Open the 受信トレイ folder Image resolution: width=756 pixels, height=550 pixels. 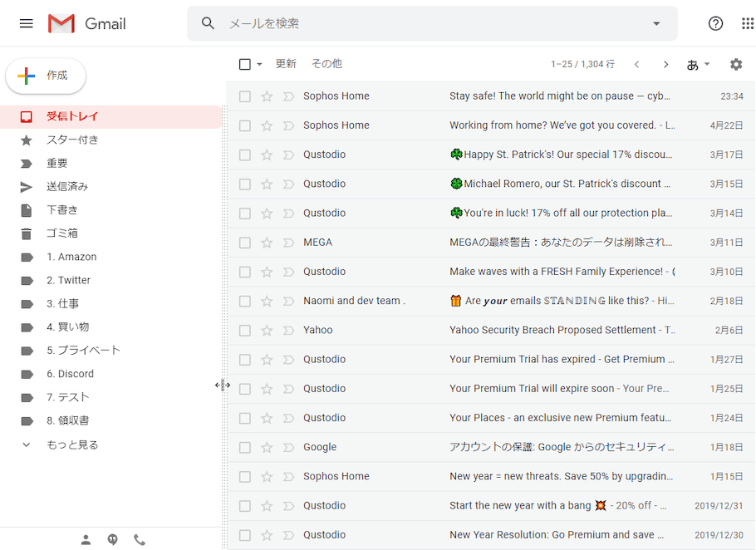click(x=110, y=116)
